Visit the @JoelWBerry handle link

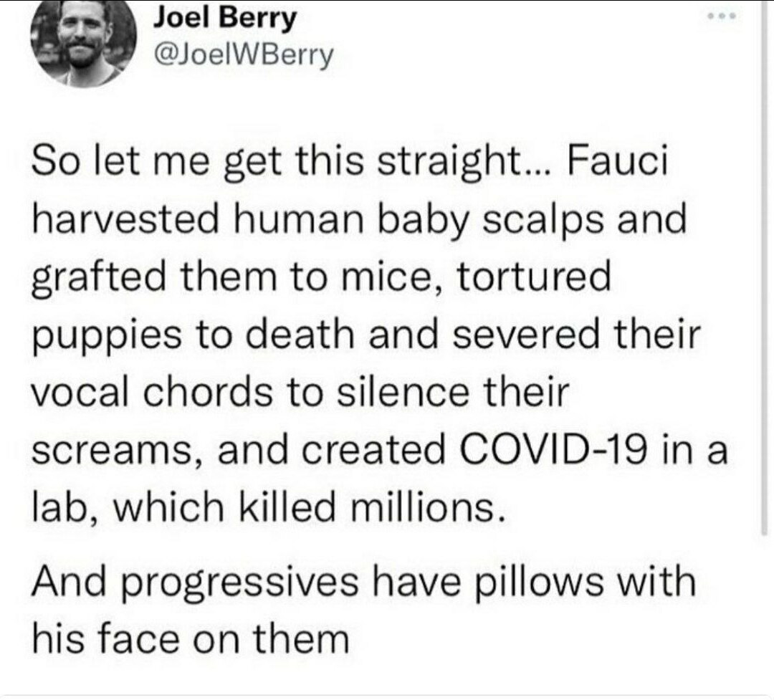click(244, 57)
